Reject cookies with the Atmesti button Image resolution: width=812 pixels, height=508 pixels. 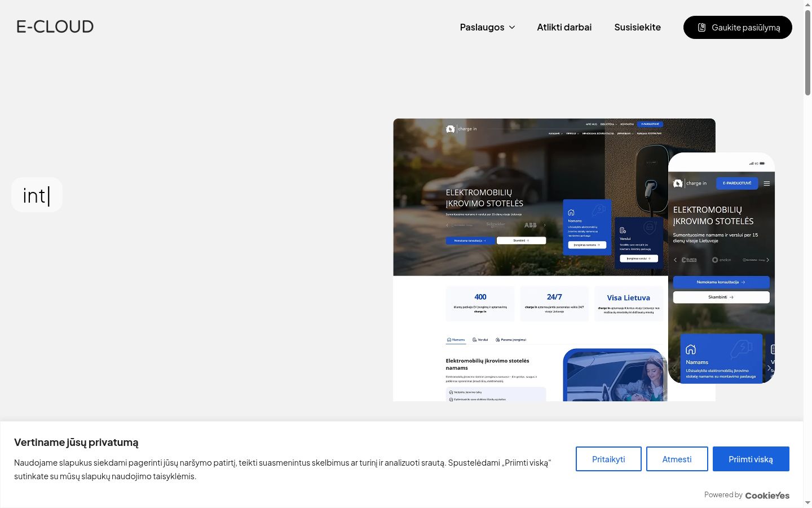click(677, 459)
